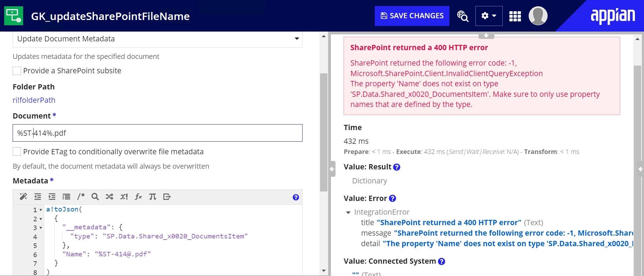Collapse code fold at line 1
This screenshot has height=276, width=644.
(x=41, y=210)
